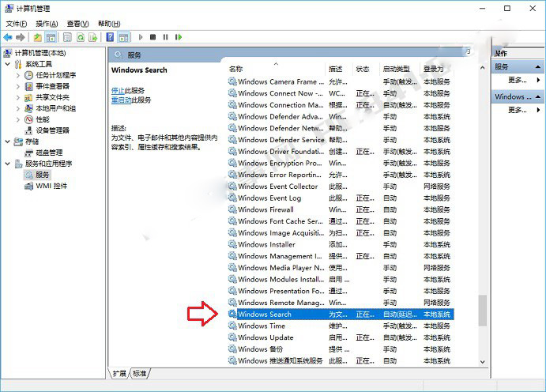This screenshot has width=546, height=392.
Task: Click the 重启动 service link
Action: 121,100
